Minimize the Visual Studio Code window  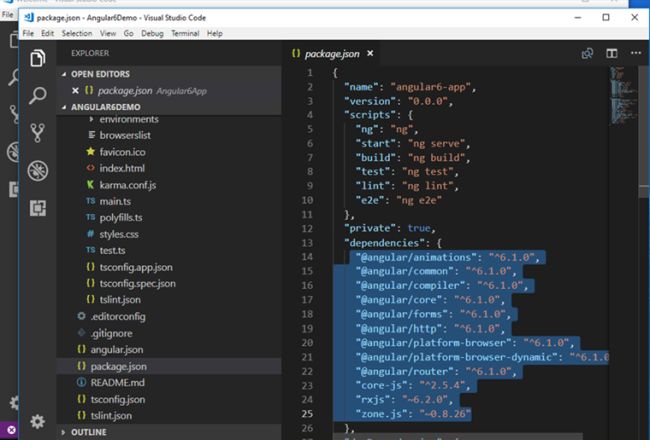(578, 17)
